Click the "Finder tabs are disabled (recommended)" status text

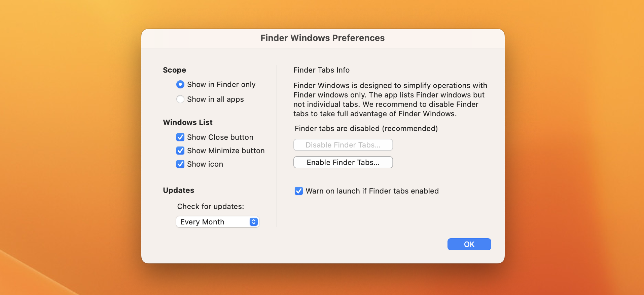click(x=366, y=128)
